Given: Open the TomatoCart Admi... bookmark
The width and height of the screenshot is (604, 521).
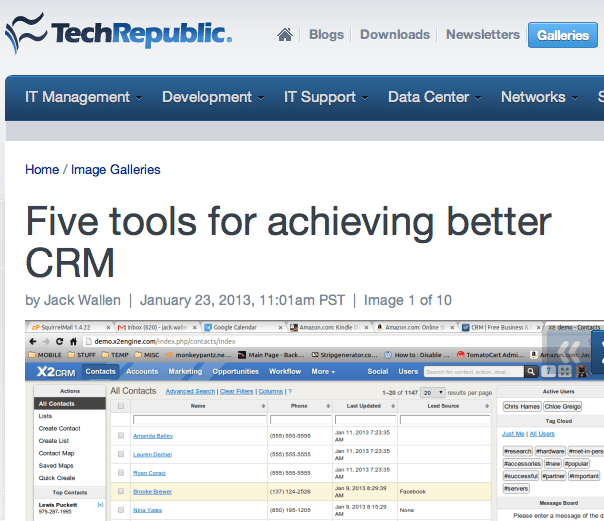Looking at the screenshot, I should click(490, 355).
